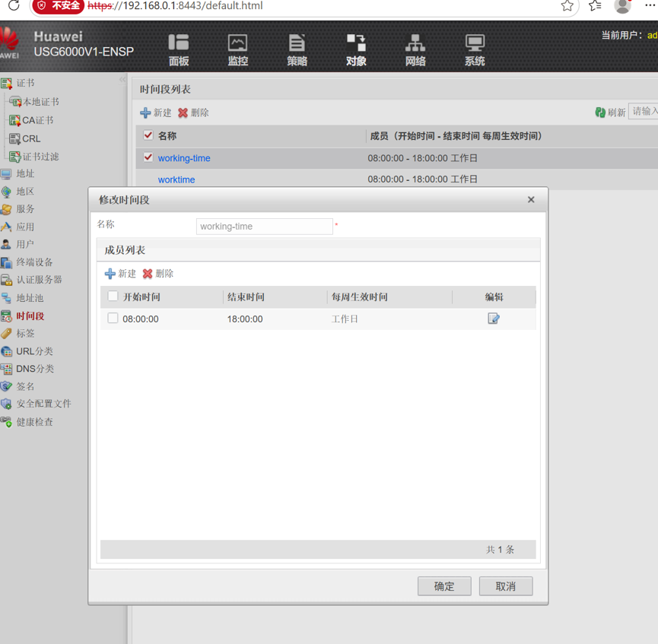Viewport: 658px width, 644px height.
Task: Focus the search field beside 刷新
Action: (x=643, y=112)
